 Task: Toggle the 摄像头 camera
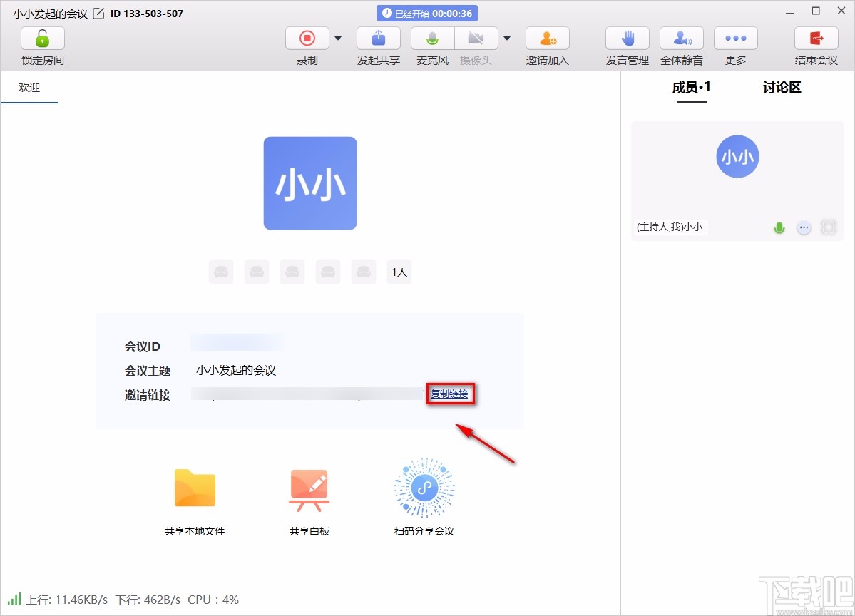pos(476,38)
